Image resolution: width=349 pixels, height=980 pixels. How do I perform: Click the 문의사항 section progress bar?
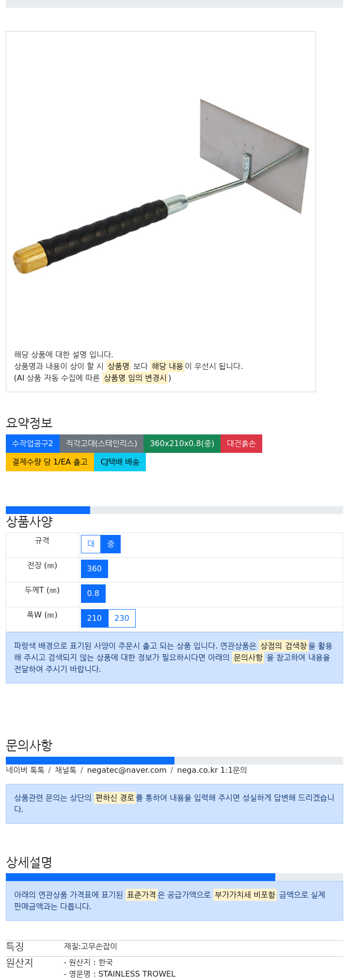click(x=174, y=761)
